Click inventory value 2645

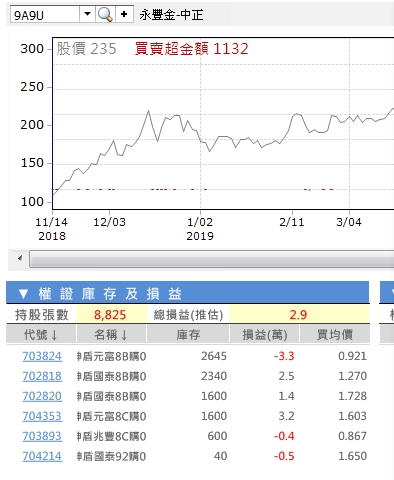[x=214, y=356]
